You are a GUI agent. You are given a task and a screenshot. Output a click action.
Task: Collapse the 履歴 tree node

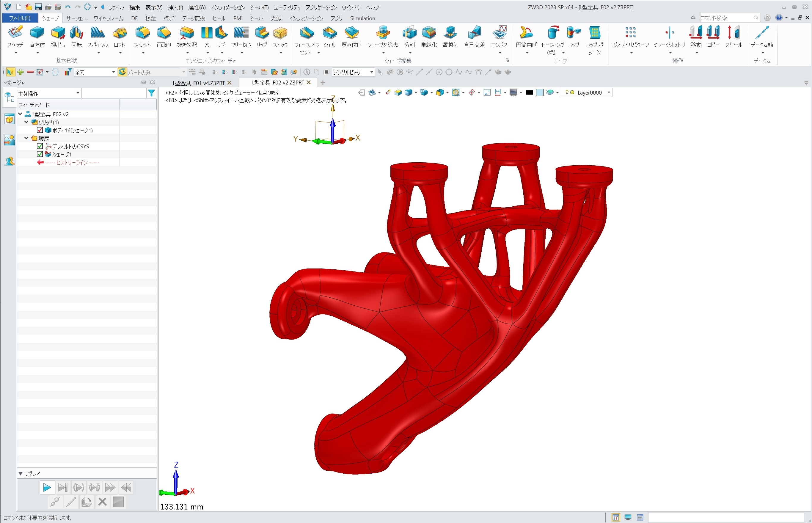coord(26,138)
